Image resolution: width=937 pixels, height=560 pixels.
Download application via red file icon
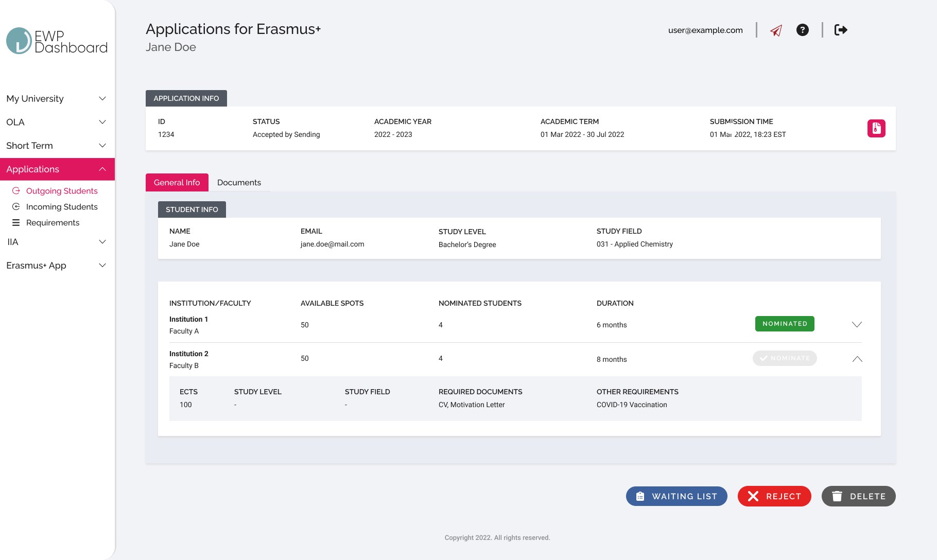[876, 128]
